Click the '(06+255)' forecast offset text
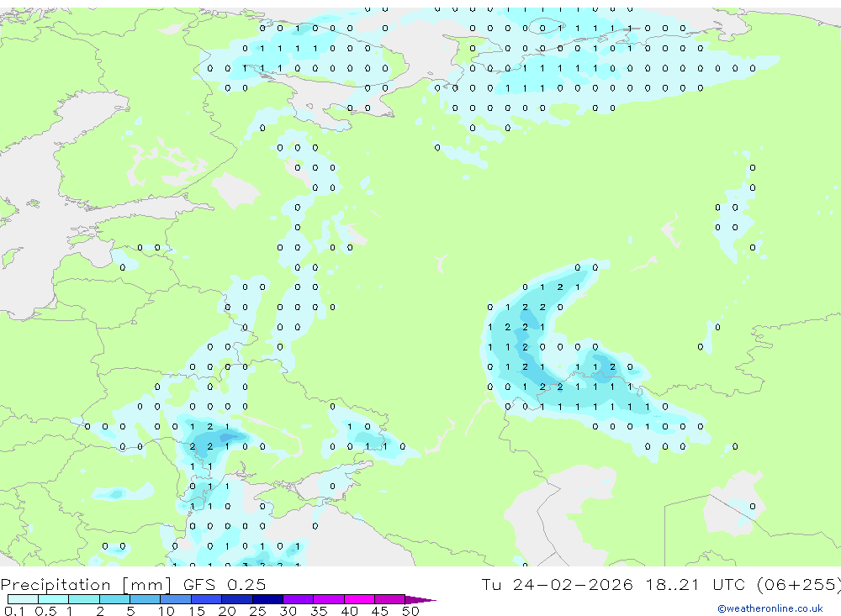 [x=799, y=584]
